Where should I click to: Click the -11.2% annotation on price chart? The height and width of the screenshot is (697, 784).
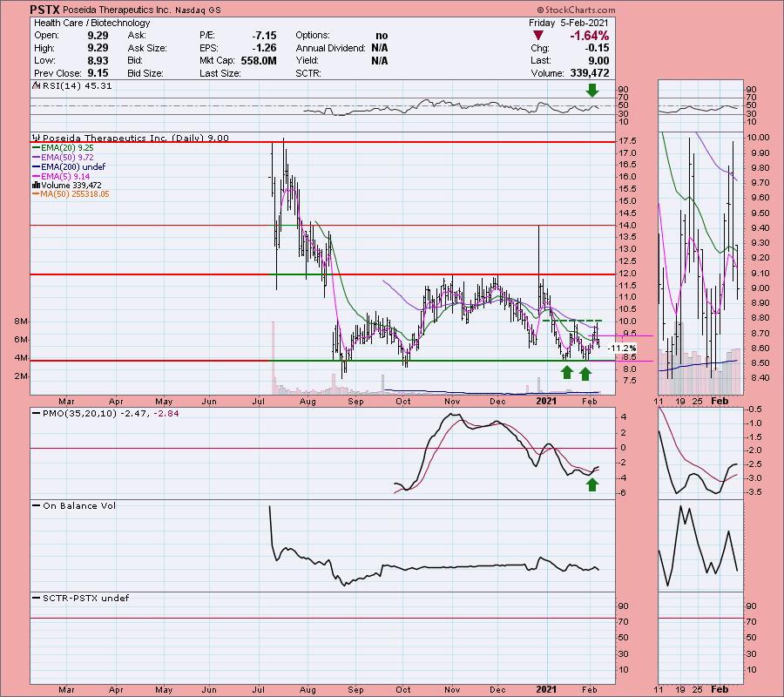pyautogui.click(x=623, y=348)
